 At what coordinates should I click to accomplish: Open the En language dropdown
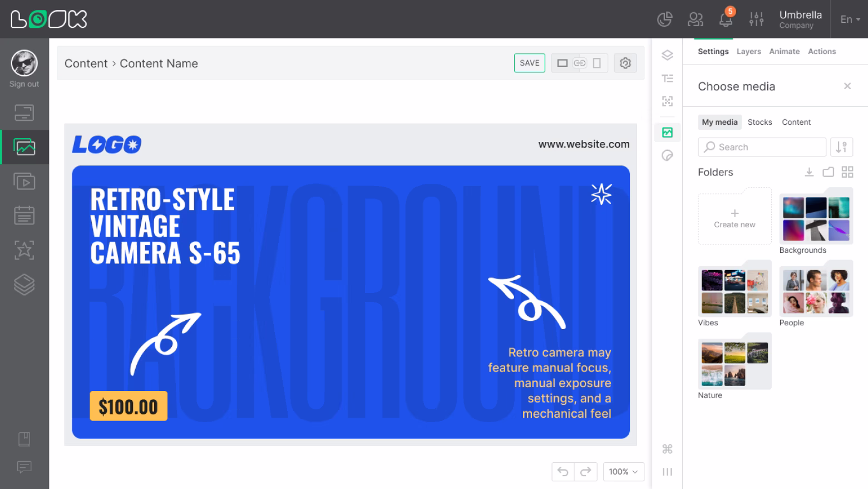(x=850, y=19)
